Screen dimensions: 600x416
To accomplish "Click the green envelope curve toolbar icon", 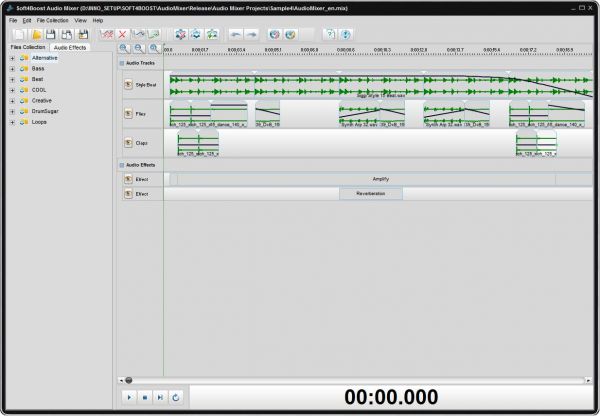I will tap(154, 34).
